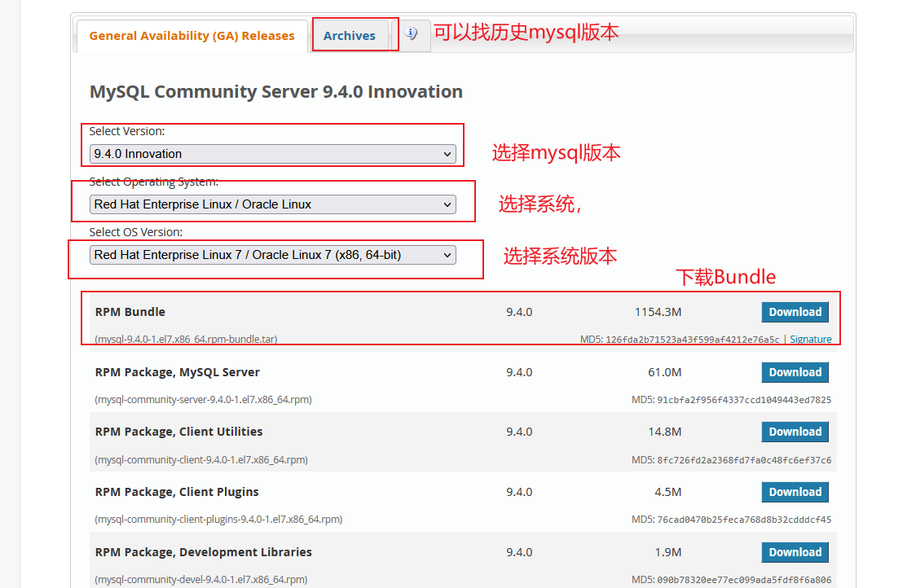Click filename mysql-community-client-9.4.0-1.el7.x86_64.rpm

tap(201, 460)
